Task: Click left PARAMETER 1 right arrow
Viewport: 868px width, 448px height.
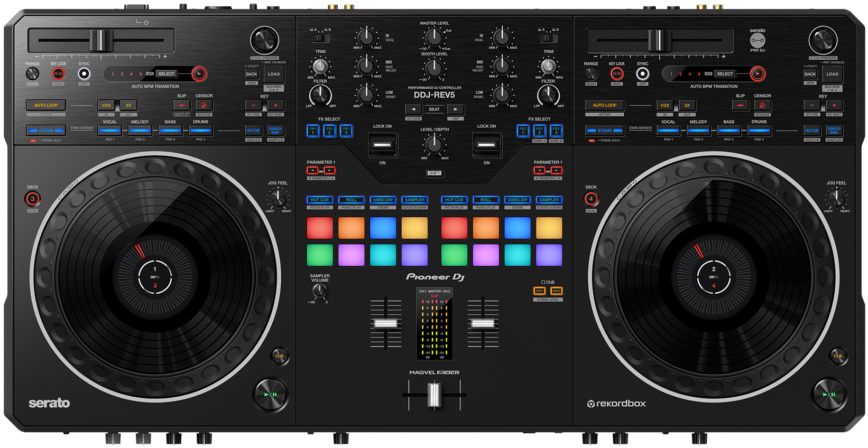Action: pyautogui.click(x=330, y=170)
